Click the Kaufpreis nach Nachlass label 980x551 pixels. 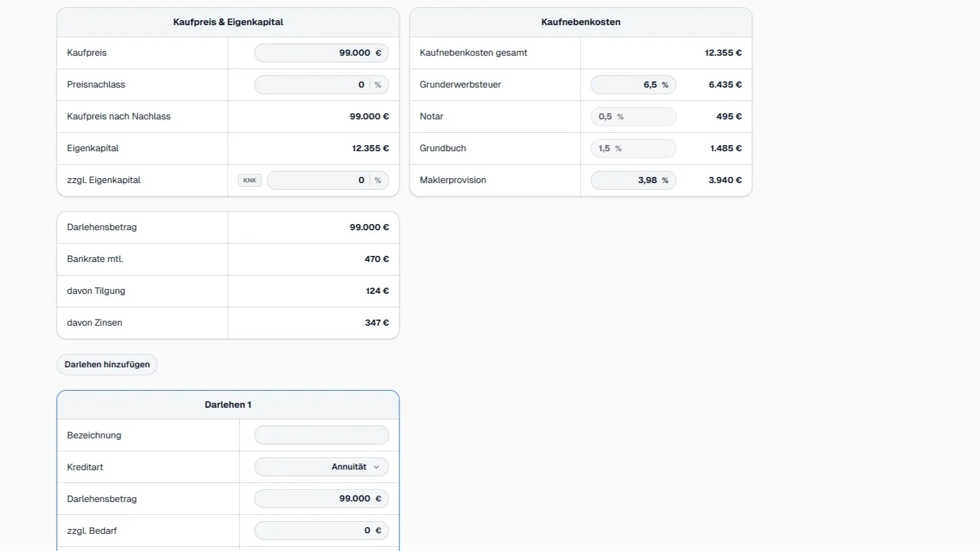click(119, 116)
